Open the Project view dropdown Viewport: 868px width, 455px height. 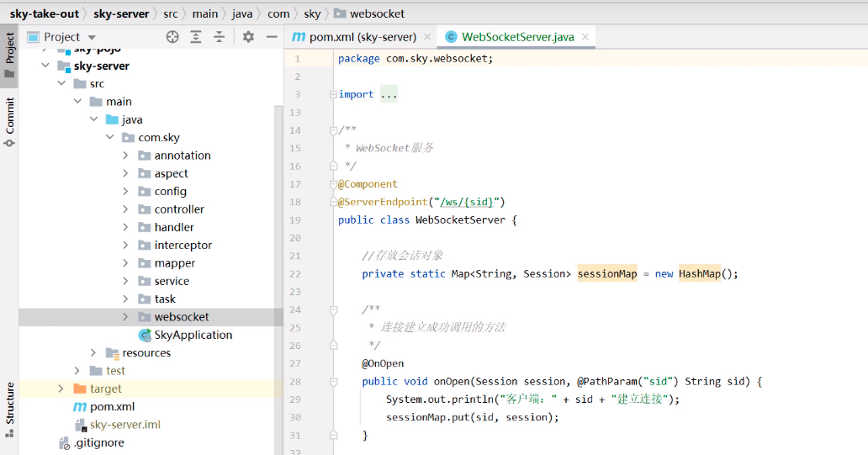click(92, 37)
